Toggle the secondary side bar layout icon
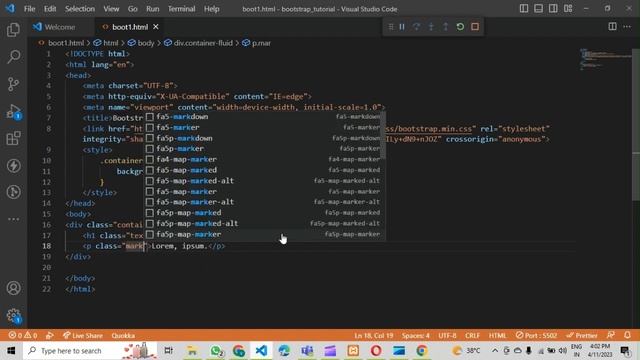 553,9
